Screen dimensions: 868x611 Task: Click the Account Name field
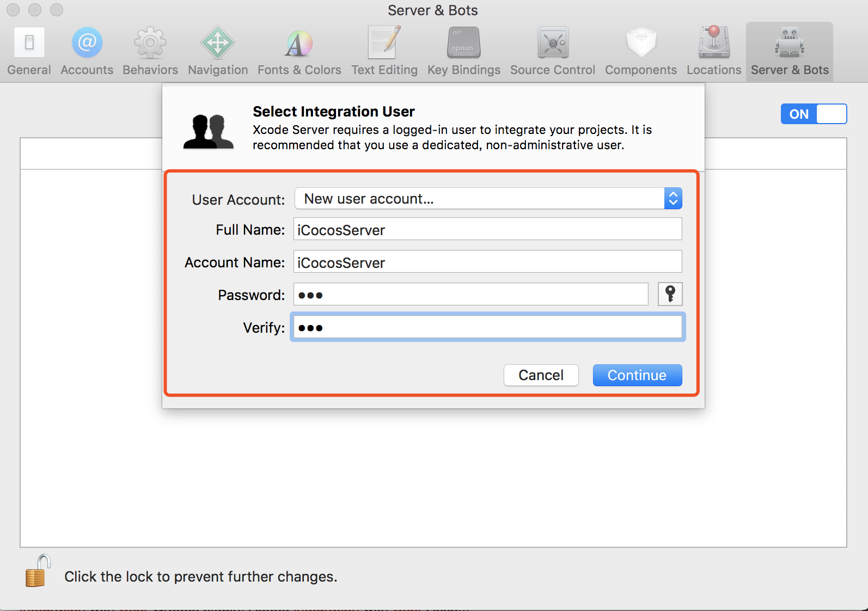[488, 262]
